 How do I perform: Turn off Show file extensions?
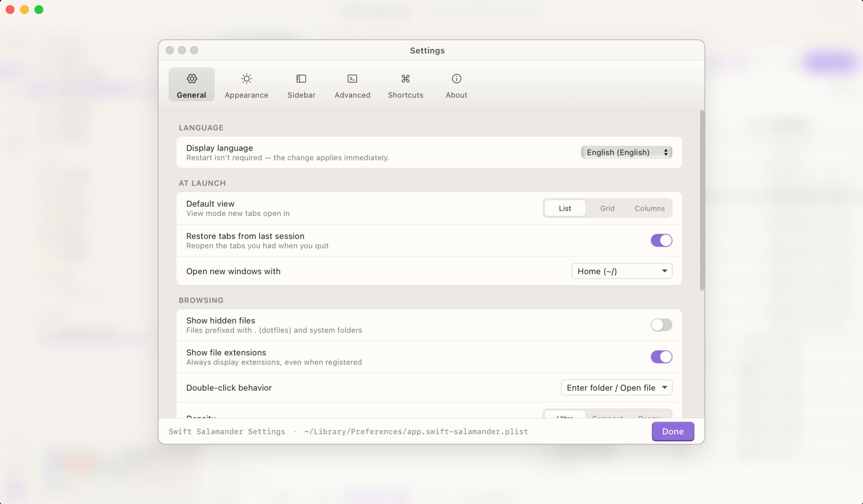661,357
